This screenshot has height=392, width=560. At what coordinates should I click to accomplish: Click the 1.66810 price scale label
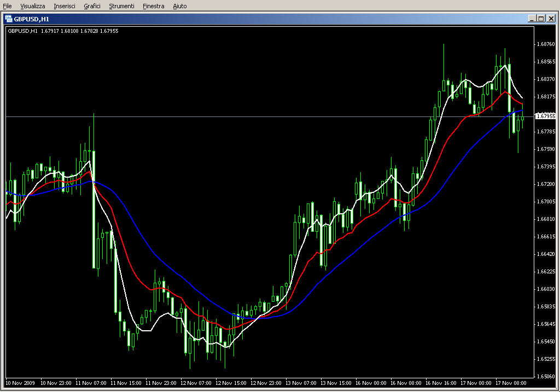point(546,219)
